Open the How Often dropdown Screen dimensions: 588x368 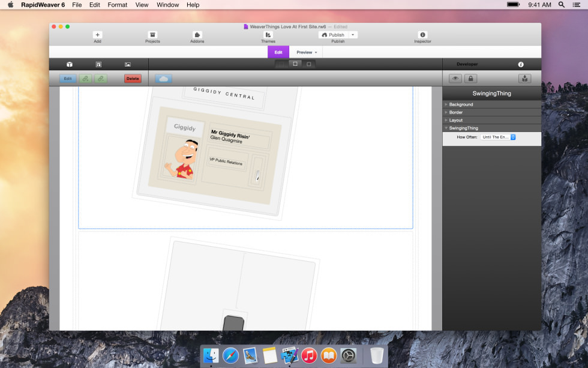(498, 137)
